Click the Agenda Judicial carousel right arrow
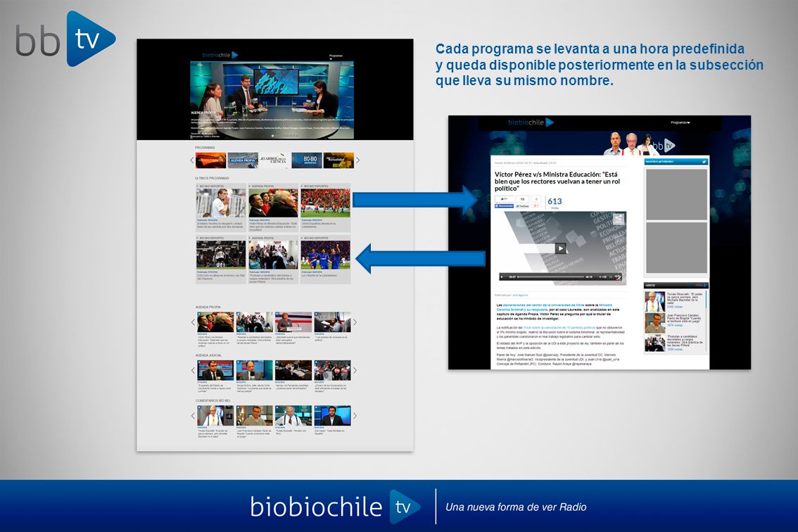 tap(355, 370)
